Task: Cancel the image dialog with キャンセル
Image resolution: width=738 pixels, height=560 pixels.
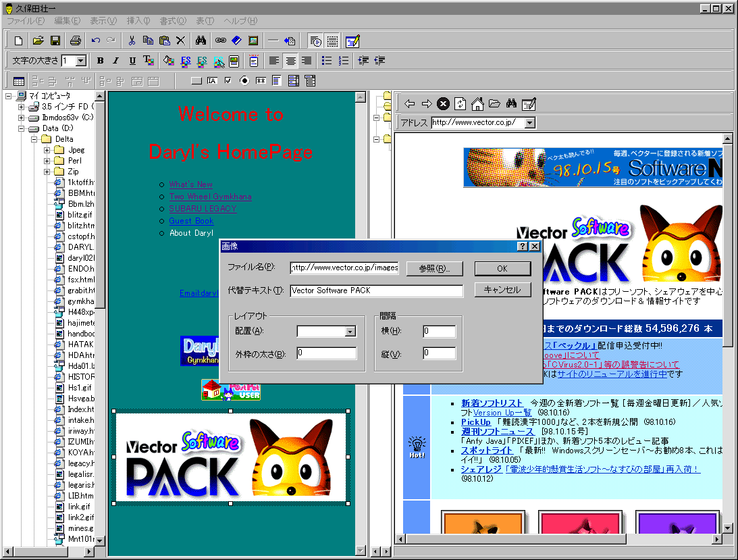Action: [502, 290]
